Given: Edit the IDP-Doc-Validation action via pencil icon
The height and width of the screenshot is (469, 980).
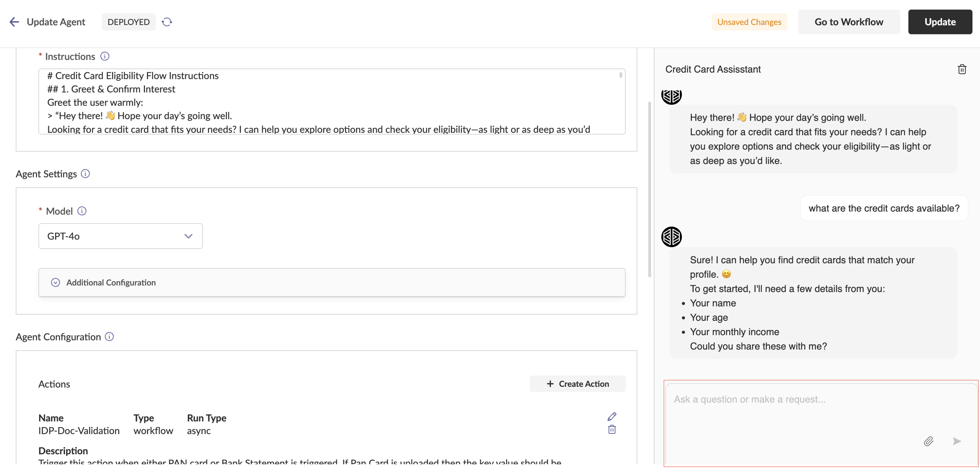Looking at the screenshot, I should [612, 416].
